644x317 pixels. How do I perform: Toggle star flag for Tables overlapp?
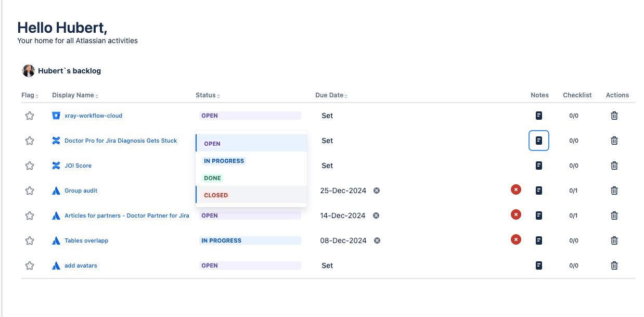30,240
